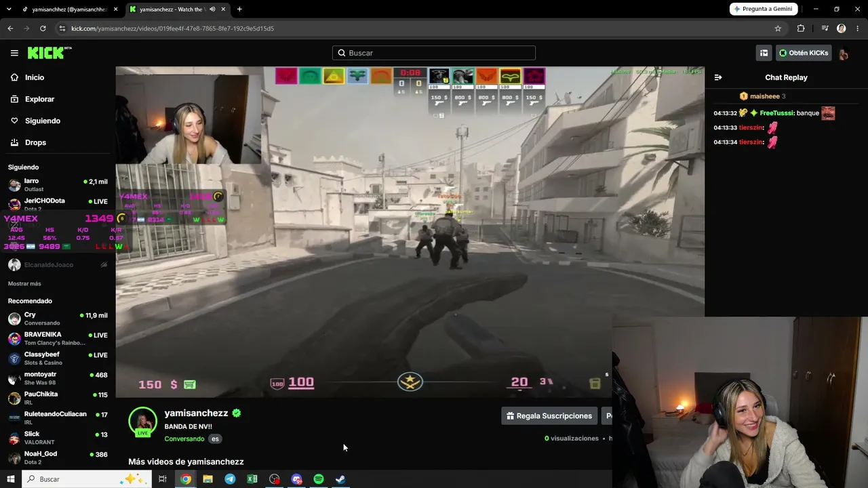Open montoyatr recommended channel
The width and height of the screenshot is (868, 488).
58,378
